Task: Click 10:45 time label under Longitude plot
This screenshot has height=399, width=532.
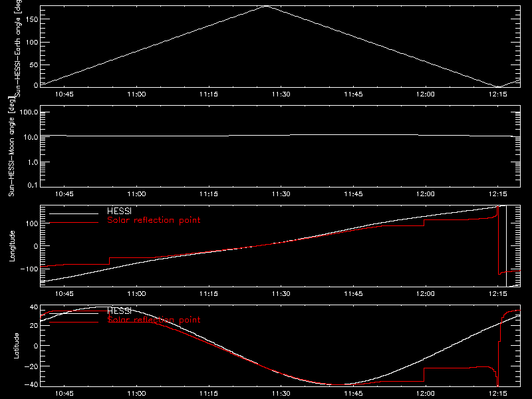Action: click(64, 293)
